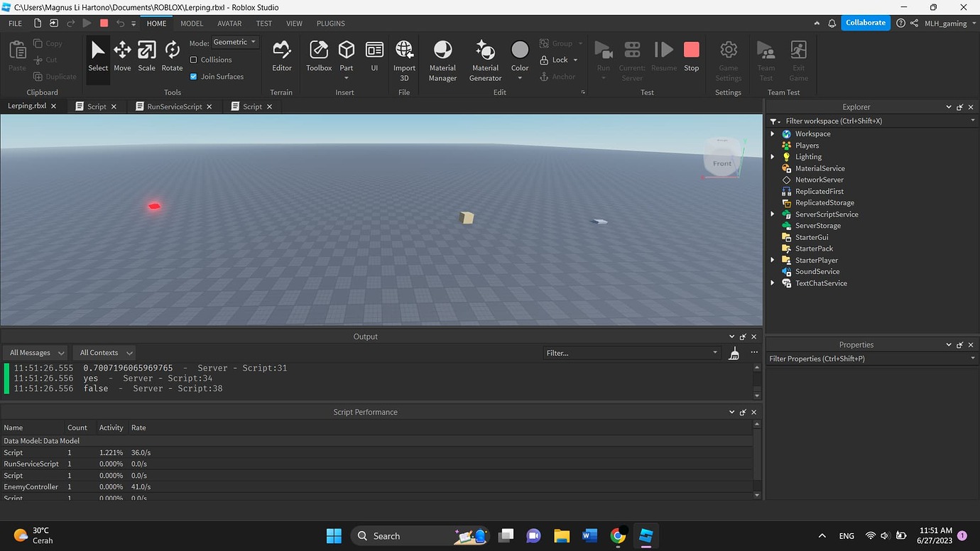The height and width of the screenshot is (551, 980).
Task: Select the Scale tool
Action: 146,55
